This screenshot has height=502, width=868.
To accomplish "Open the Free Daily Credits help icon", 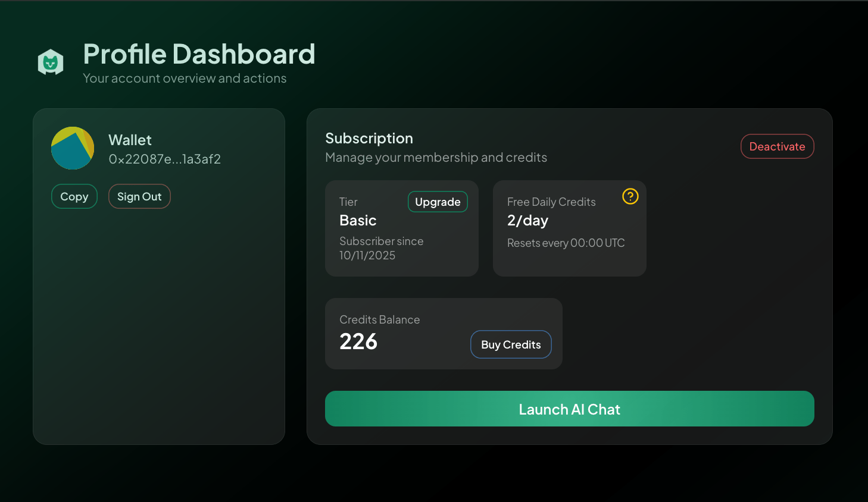I will (630, 196).
